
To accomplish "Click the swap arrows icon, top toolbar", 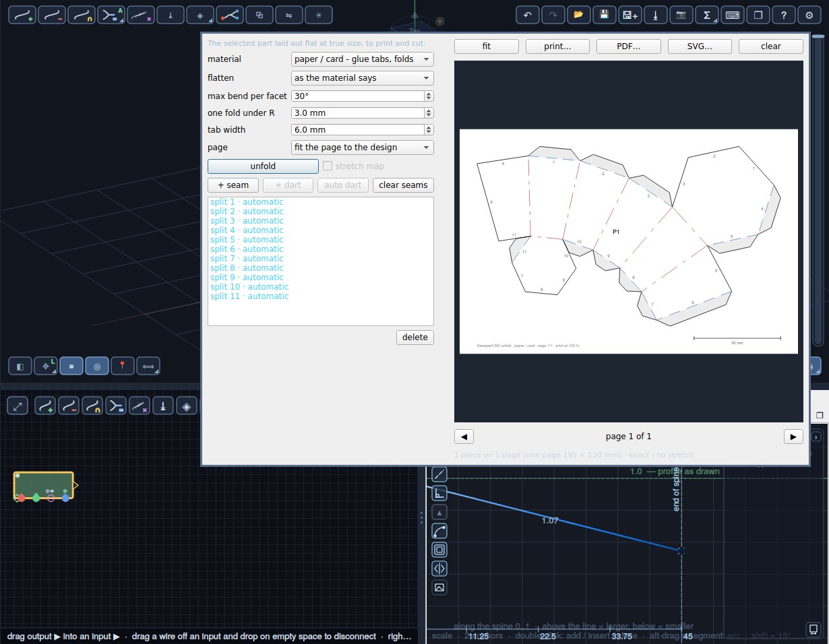I will coord(288,15).
